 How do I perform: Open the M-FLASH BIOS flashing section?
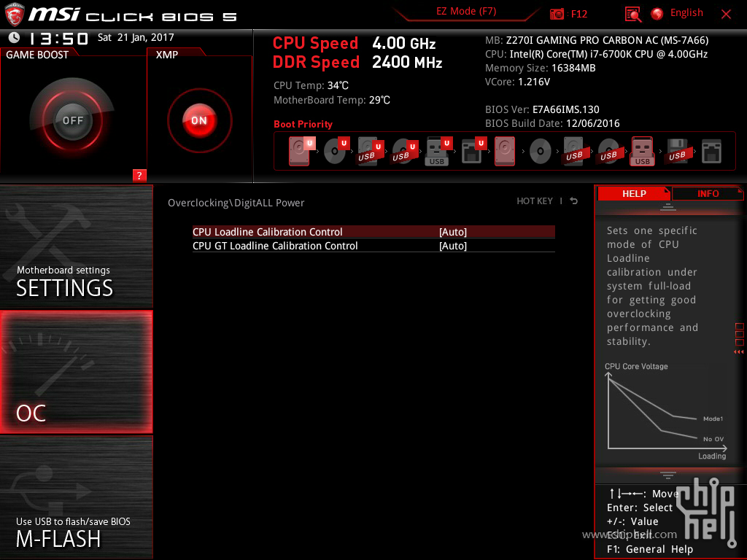pyautogui.click(x=76, y=497)
